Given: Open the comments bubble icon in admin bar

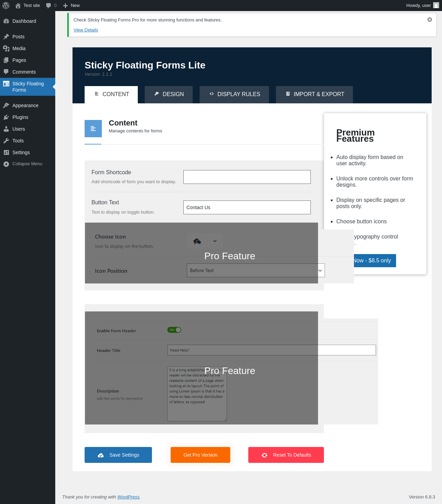Looking at the screenshot, I should tap(48, 6).
